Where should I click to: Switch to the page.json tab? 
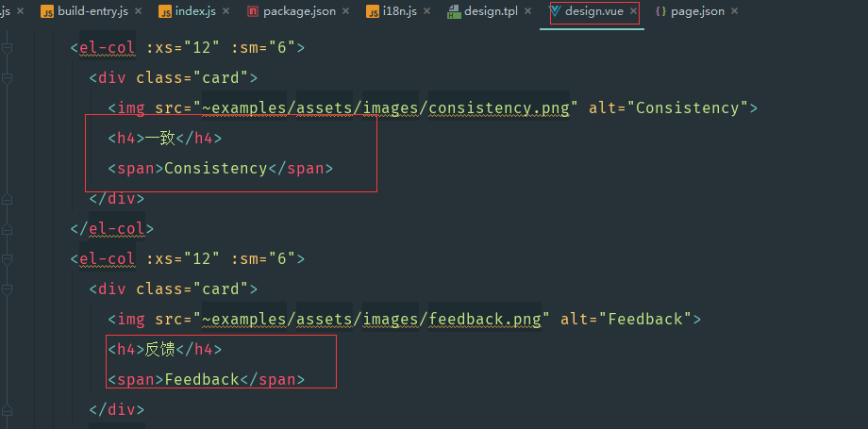pos(697,11)
